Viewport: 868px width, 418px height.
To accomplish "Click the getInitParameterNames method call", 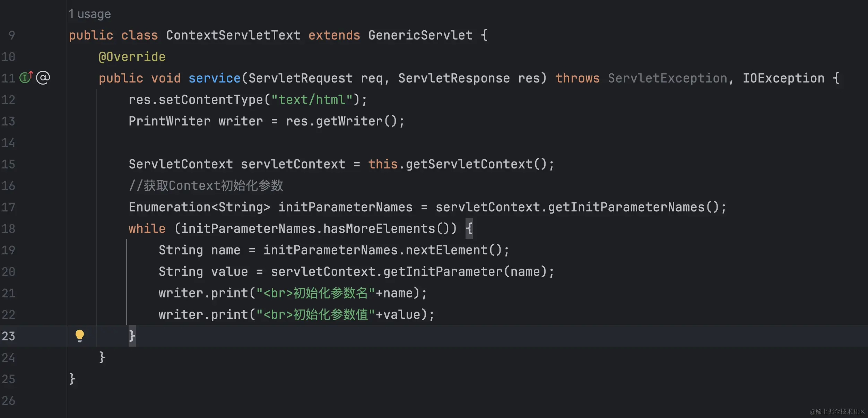I will [626, 207].
